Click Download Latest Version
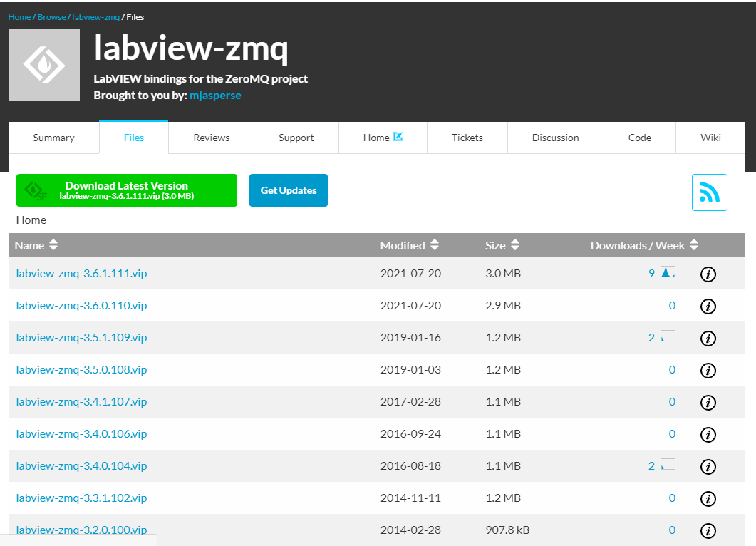Screen dimensions: 756x546 point(127,190)
